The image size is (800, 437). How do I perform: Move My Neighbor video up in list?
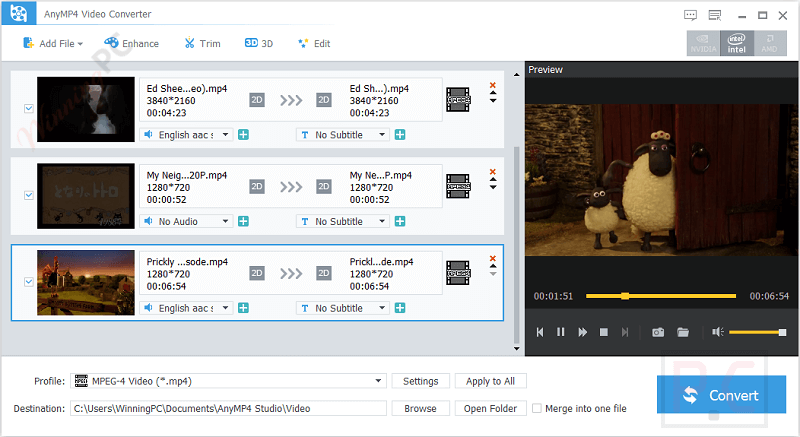(x=493, y=179)
